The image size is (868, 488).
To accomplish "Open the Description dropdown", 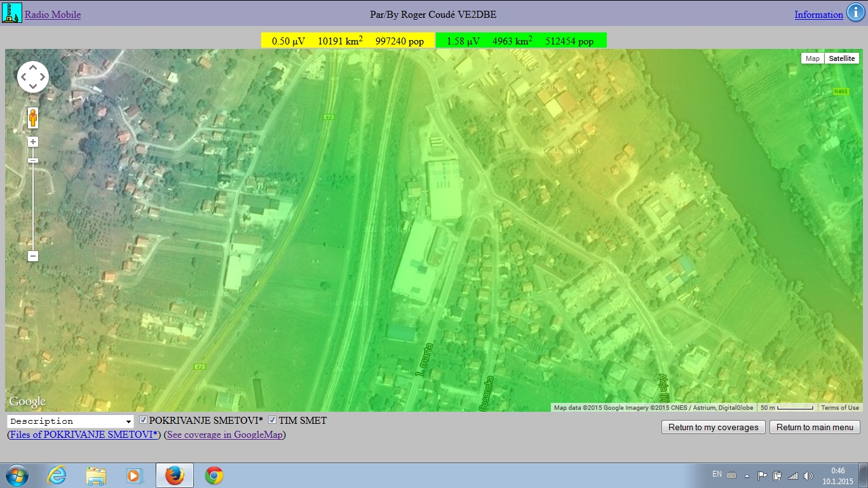I will (70, 421).
